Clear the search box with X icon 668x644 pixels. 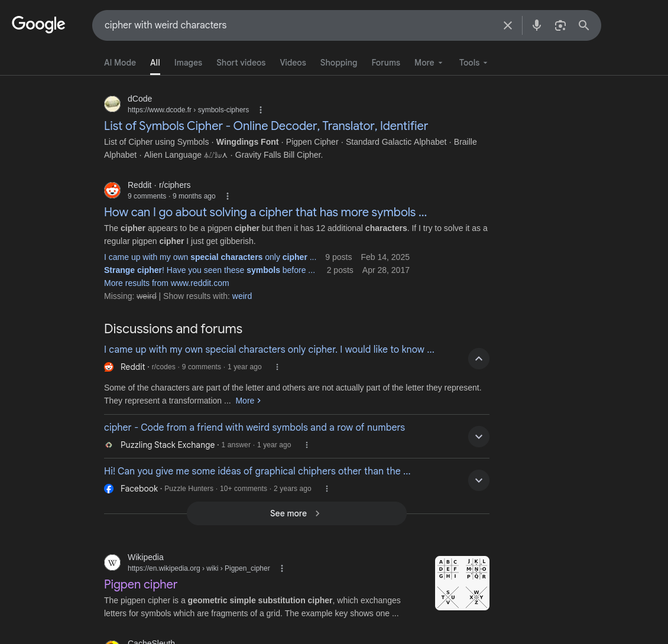click(x=507, y=25)
